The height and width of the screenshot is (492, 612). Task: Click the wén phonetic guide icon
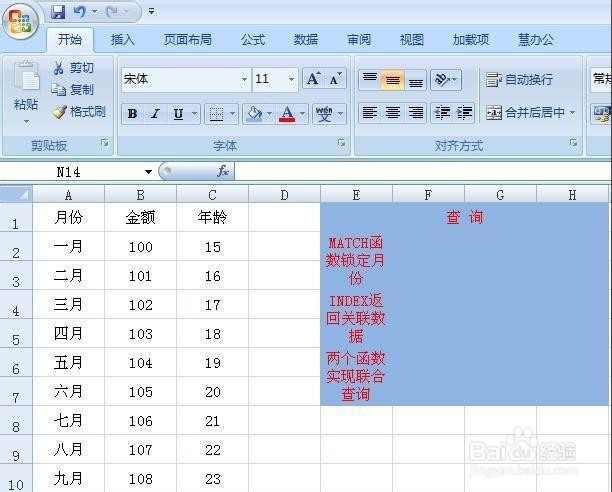(324, 114)
